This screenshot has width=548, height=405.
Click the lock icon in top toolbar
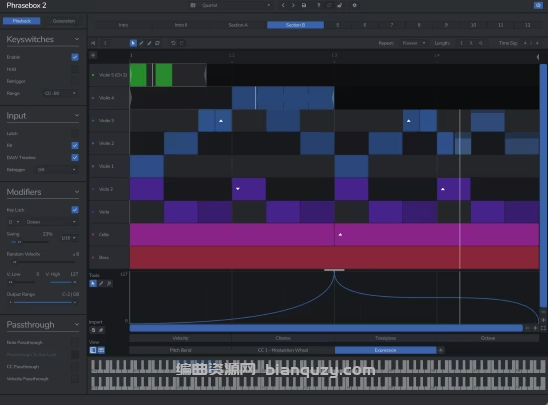339,5
